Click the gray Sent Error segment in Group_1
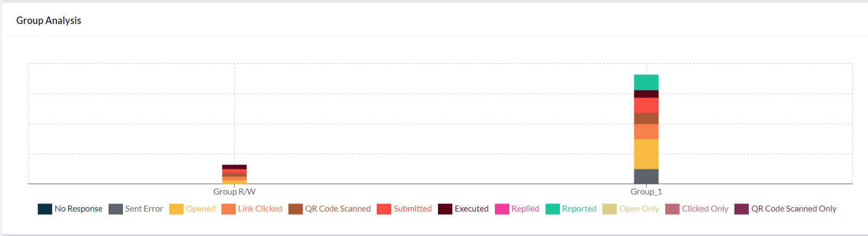 click(646, 176)
